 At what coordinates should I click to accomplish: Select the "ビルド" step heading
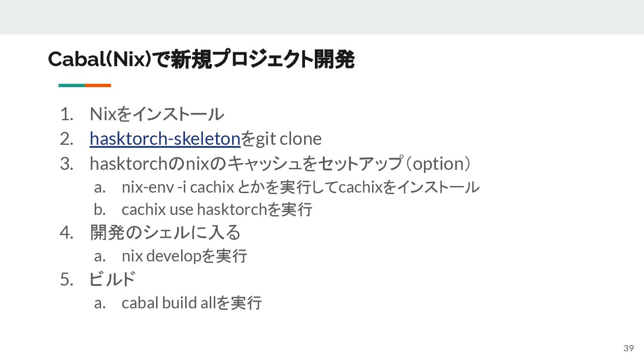[112, 280]
